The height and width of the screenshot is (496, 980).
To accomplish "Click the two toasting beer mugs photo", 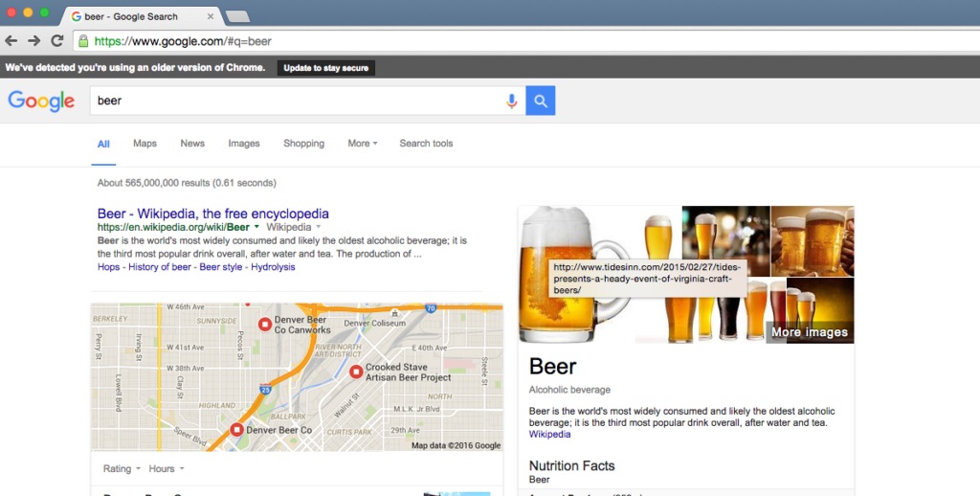I will 813,240.
